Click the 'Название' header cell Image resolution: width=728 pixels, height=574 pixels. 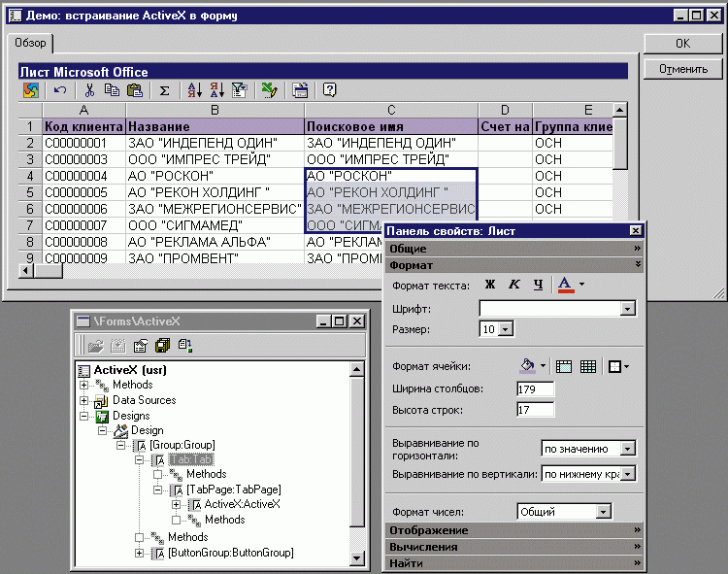click(x=215, y=126)
